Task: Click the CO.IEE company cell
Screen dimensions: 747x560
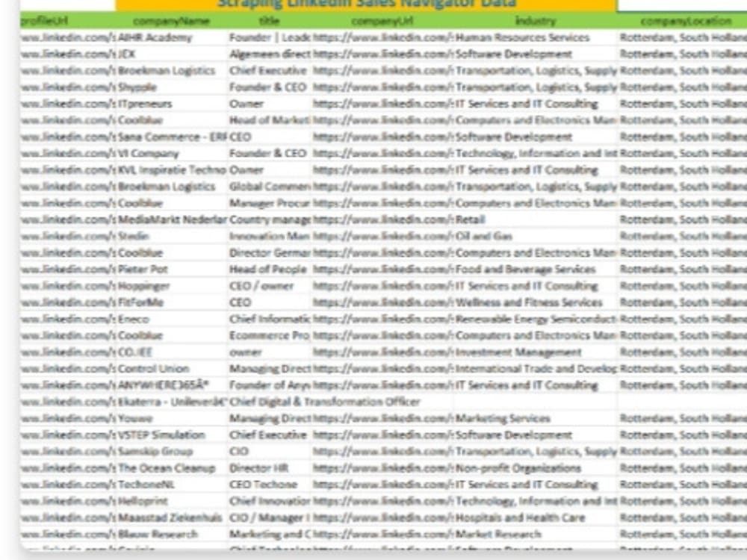Action: pos(172,352)
